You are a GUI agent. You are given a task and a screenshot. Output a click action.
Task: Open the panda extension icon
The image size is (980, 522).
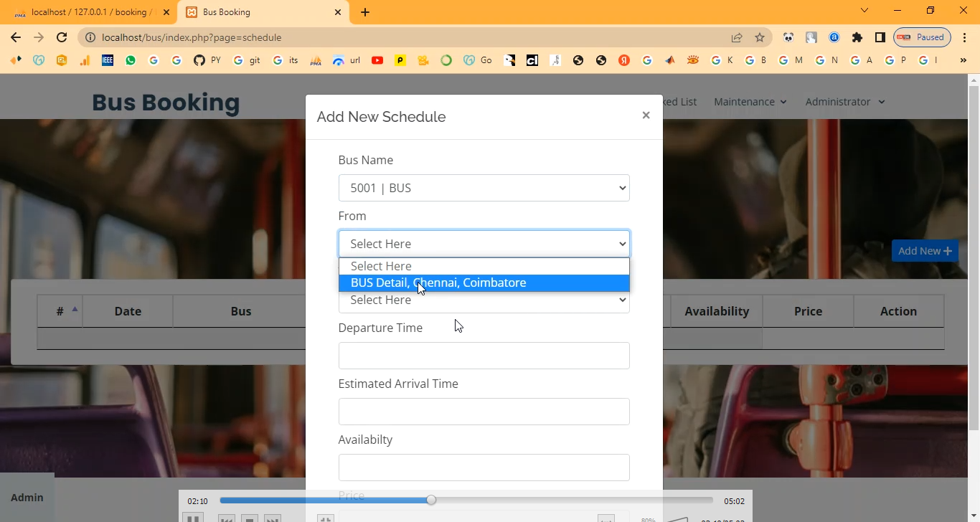coord(788,37)
